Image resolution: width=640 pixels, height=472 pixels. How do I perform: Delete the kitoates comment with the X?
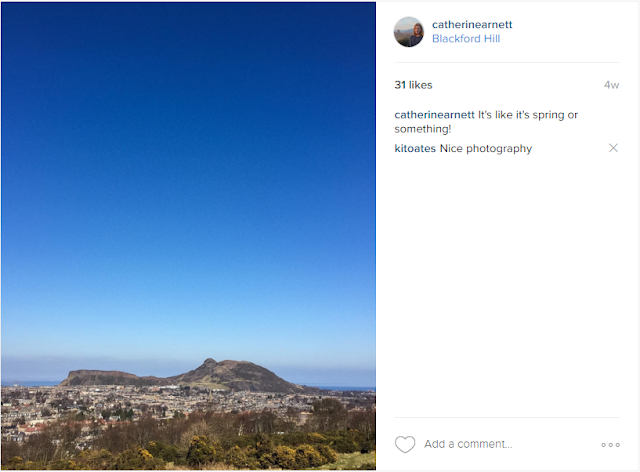tap(613, 148)
